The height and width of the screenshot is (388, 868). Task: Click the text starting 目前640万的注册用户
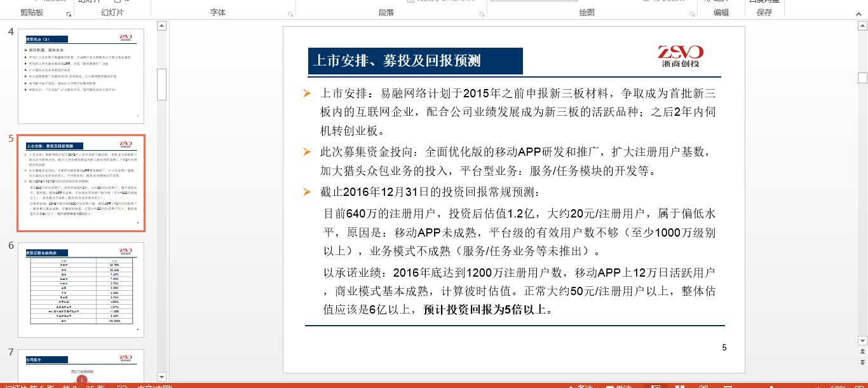pos(520,232)
